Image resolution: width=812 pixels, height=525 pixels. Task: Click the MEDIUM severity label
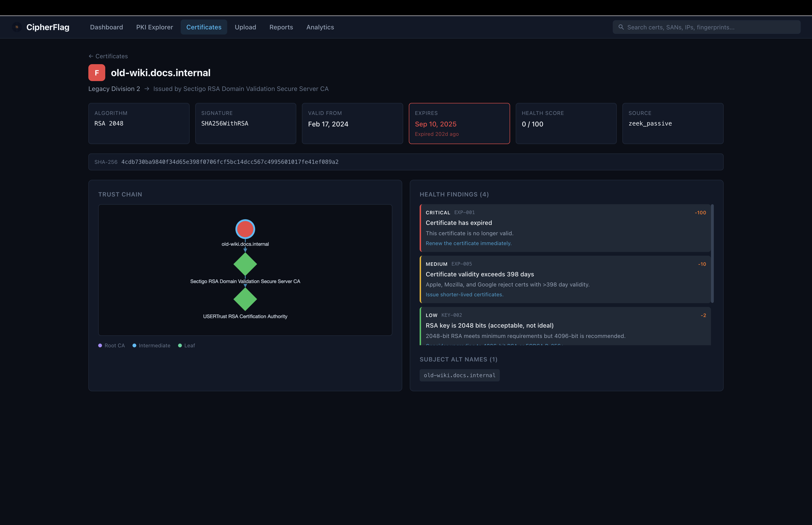437,264
